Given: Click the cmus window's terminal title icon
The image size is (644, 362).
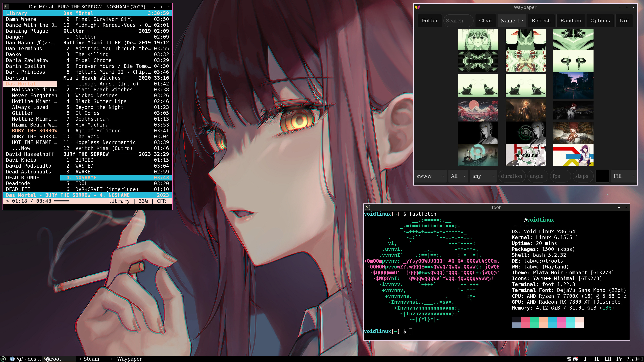Looking at the screenshot, I should click(x=7, y=7).
